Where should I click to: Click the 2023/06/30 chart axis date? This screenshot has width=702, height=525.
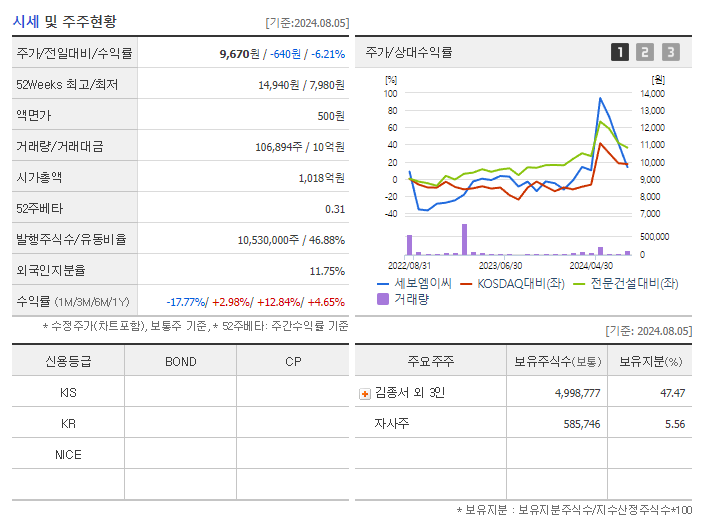tap(501, 265)
